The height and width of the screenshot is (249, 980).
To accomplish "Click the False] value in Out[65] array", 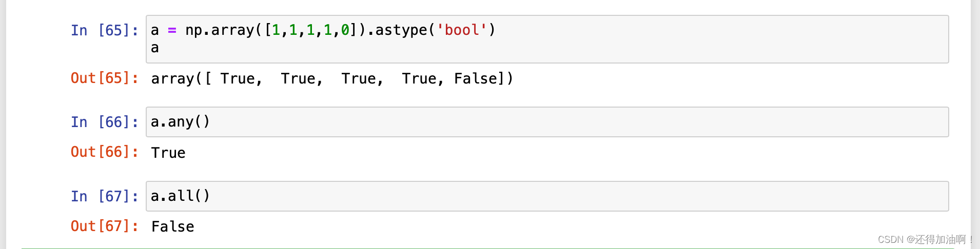I will point(479,79).
